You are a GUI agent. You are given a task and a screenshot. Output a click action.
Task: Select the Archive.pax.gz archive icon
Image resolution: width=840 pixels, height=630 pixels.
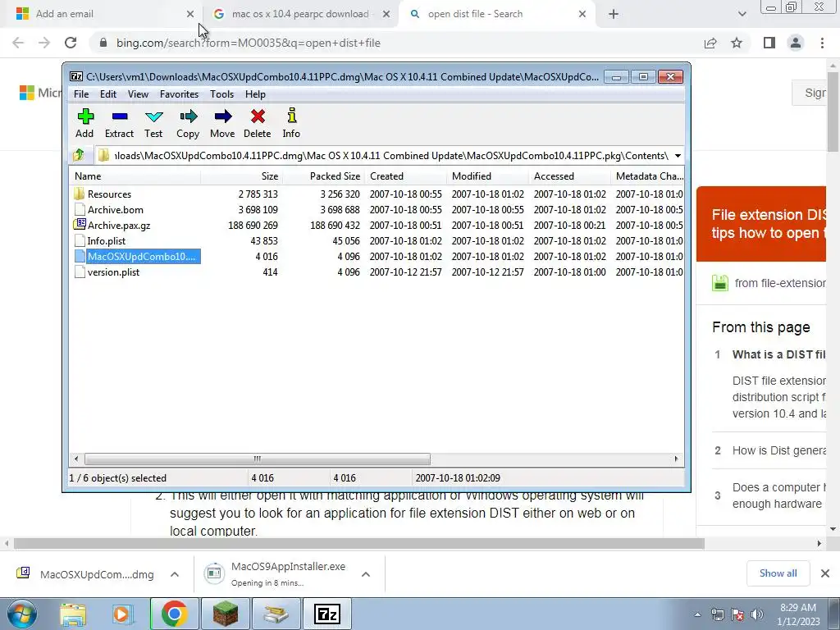coord(80,225)
